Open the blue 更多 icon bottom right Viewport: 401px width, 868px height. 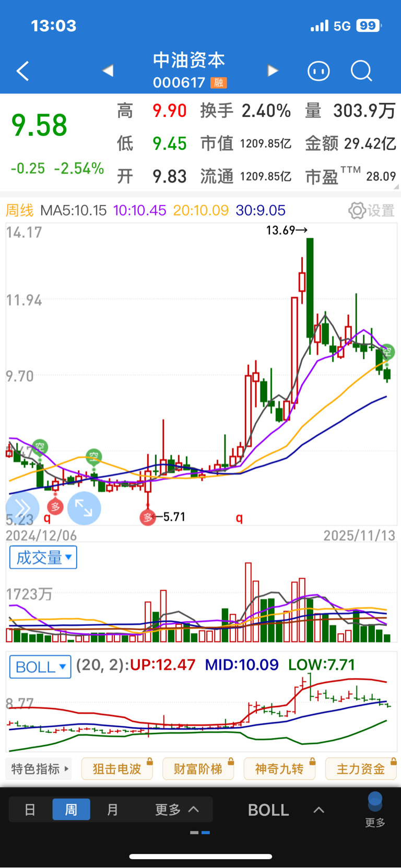pyautogui.click(x=375, y=810)
